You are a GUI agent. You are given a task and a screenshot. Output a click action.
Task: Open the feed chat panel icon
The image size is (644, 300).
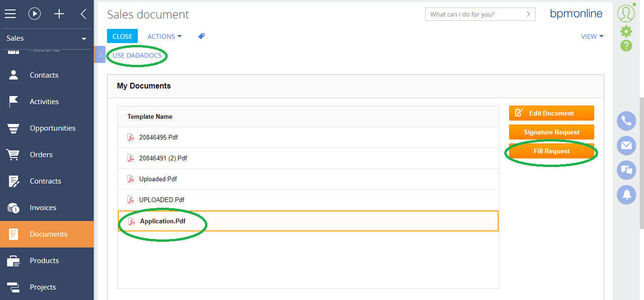(626, 170)
